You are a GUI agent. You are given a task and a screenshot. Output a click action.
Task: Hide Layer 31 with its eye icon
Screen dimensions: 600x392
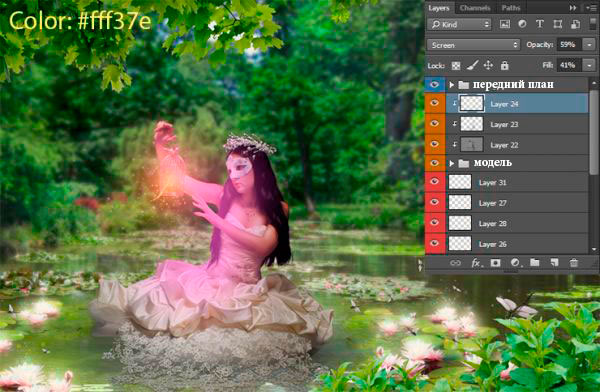435,181
